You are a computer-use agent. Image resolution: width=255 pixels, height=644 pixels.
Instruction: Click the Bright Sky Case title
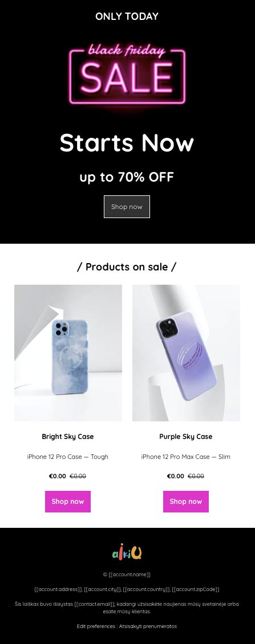tap(68, 437)
